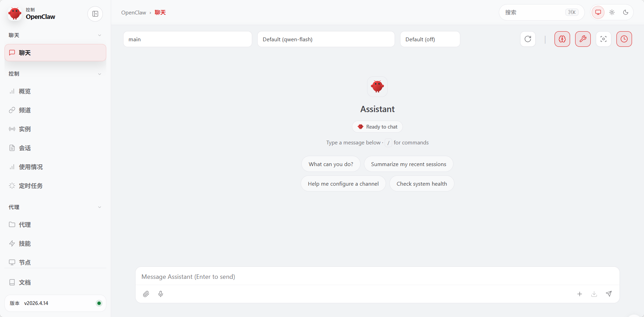Click the OpenClaw red mascot logo

point(15,14)
